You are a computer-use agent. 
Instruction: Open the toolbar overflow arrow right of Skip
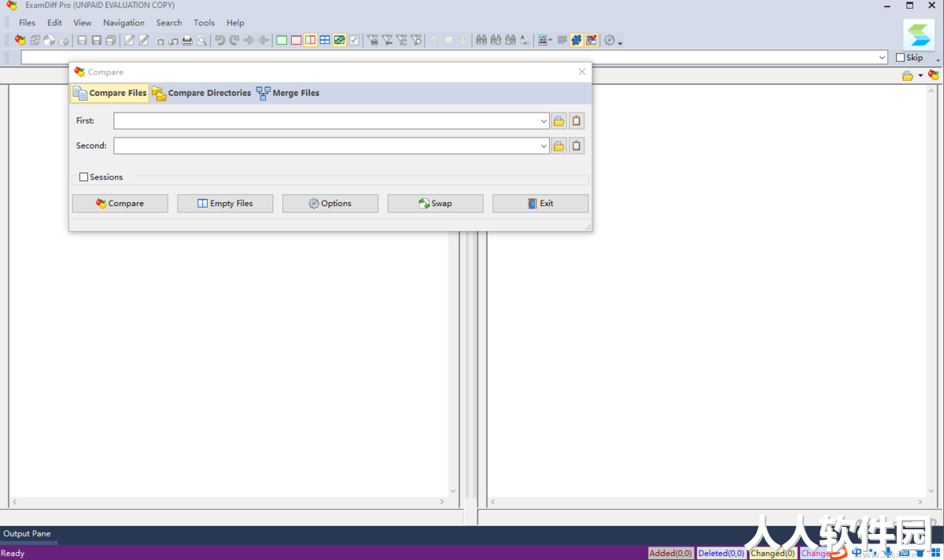[938, 60]
